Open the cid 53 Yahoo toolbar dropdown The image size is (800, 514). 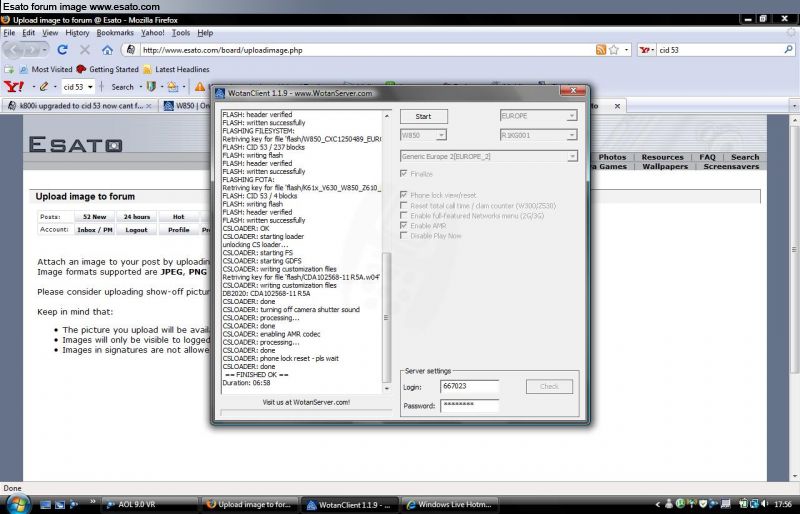[x=90, y=87]
